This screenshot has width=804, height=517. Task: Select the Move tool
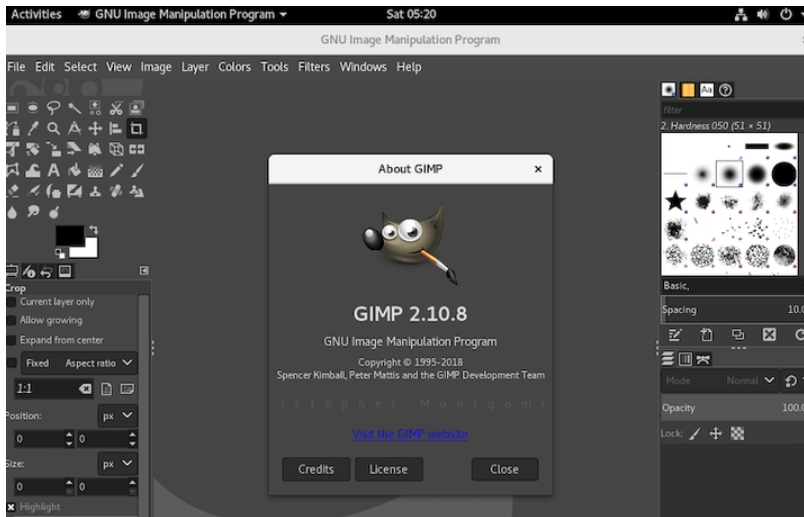95,128
